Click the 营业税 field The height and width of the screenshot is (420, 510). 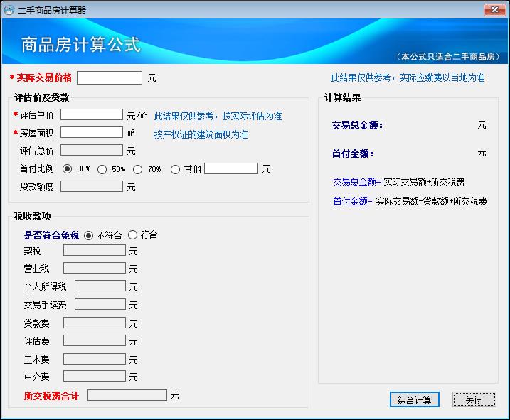tap(95, 268)
